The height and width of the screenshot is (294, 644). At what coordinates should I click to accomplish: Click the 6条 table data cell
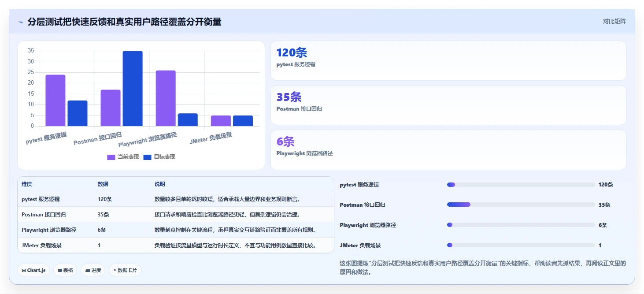pyautogui.click(x=102, y=230)
